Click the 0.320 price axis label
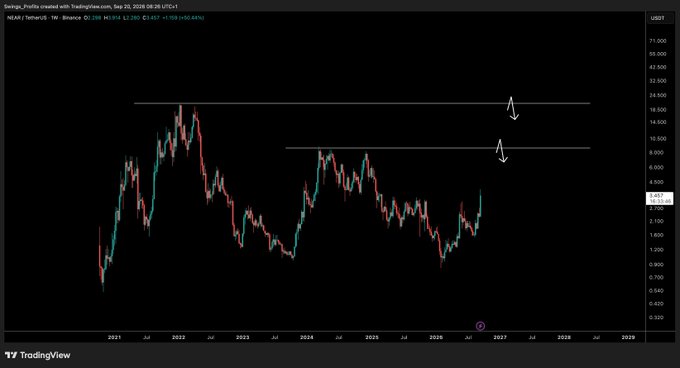This screenshot has height=368, width=680. point(657,317)
